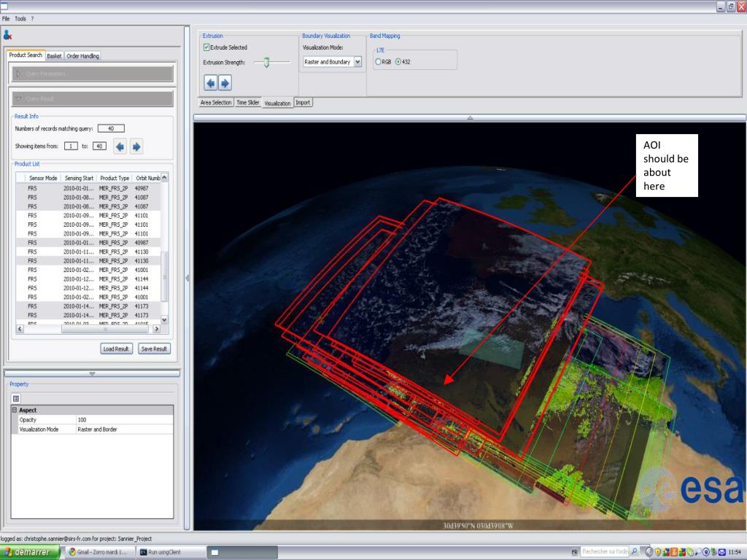Viewport: 747px width, 560px height.
Task: Select the RGB band mapping radio button
Action: (379, 62)
